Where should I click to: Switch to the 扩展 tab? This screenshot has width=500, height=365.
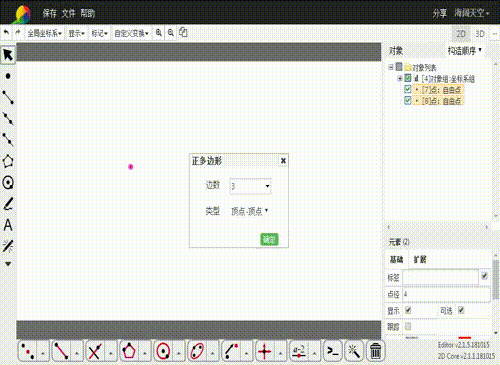tap(420, 259)
